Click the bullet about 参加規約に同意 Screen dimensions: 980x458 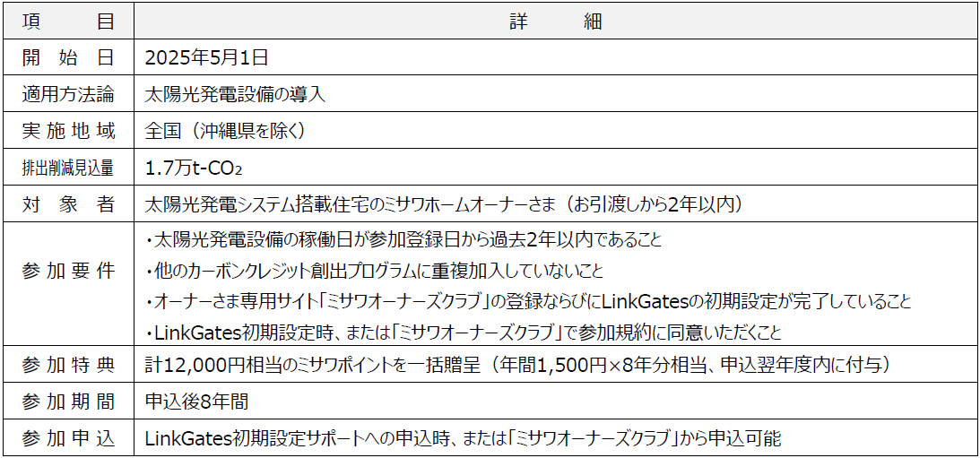(462, 333)
